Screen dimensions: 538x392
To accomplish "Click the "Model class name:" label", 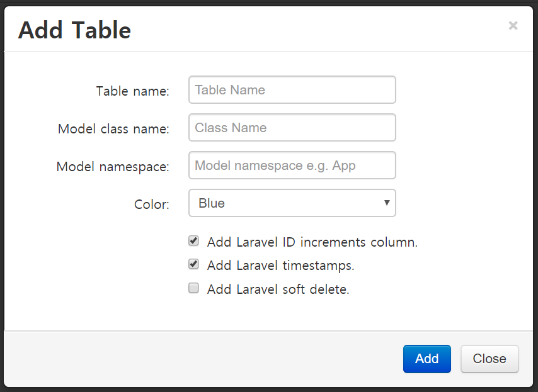I will pos(113,129).
